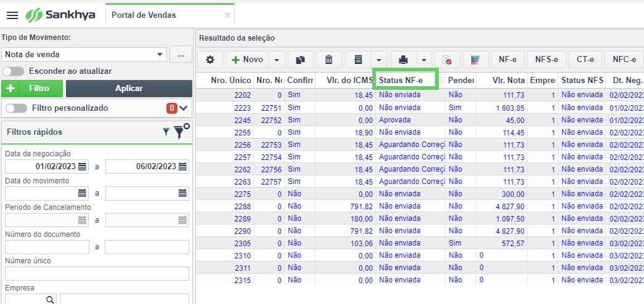Open calendar for Data do movimento end

[x=183, y=193]
